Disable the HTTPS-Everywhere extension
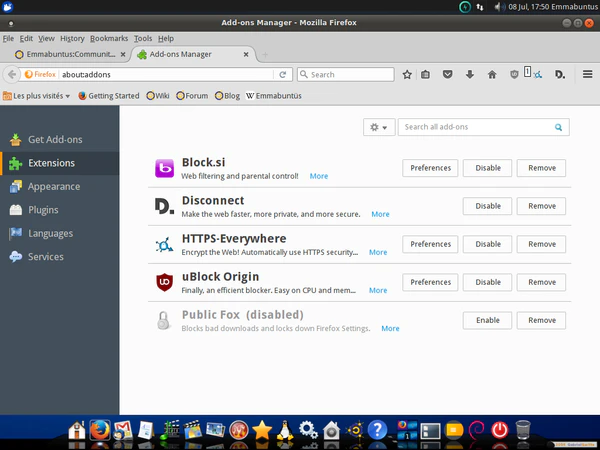600x450 pixels. [487, 244]
